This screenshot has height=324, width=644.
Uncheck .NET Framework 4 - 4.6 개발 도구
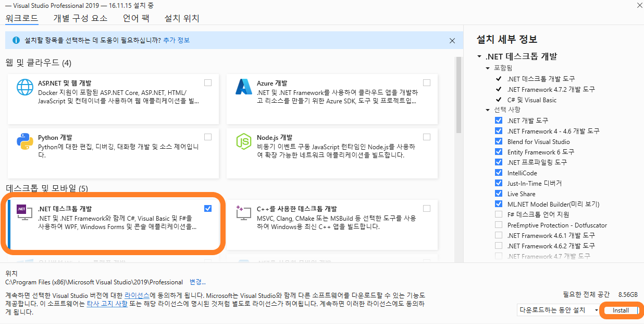point(499,131)
